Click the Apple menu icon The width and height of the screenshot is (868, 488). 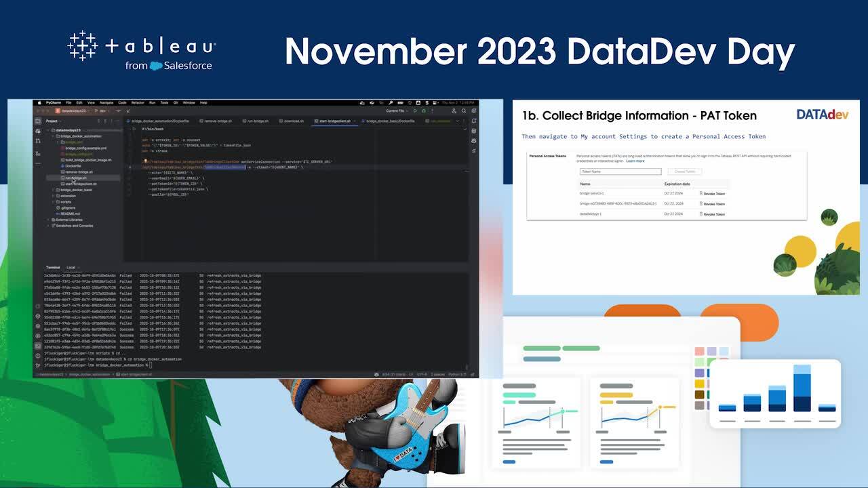click(39, 102)
